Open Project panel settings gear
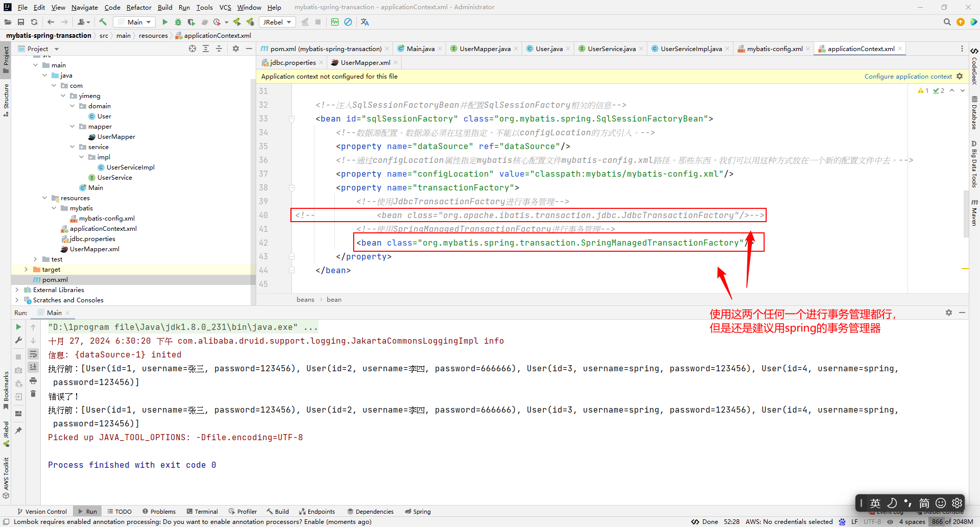The height and width of the screenshot is (527, 980). click(x=236, y=49)
